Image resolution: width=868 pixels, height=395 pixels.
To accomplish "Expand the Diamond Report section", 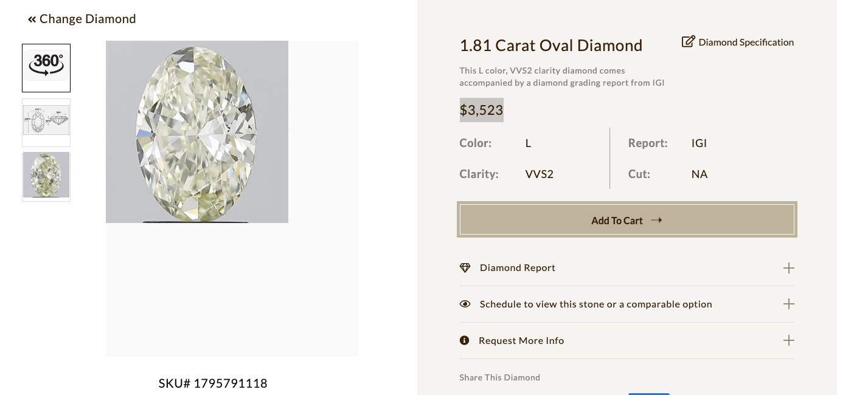I will (788, 268).
